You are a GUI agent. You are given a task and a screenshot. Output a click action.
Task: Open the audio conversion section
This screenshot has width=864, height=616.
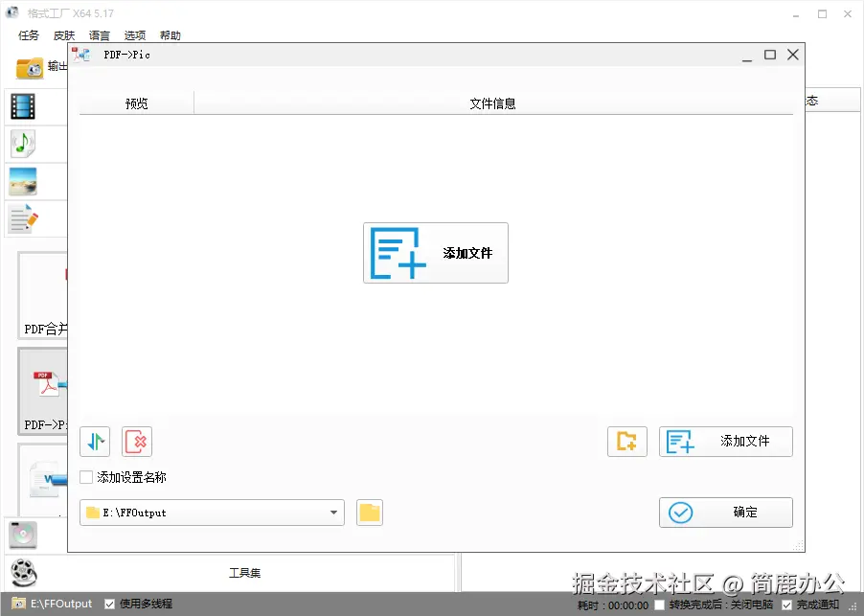coord(22,144)
